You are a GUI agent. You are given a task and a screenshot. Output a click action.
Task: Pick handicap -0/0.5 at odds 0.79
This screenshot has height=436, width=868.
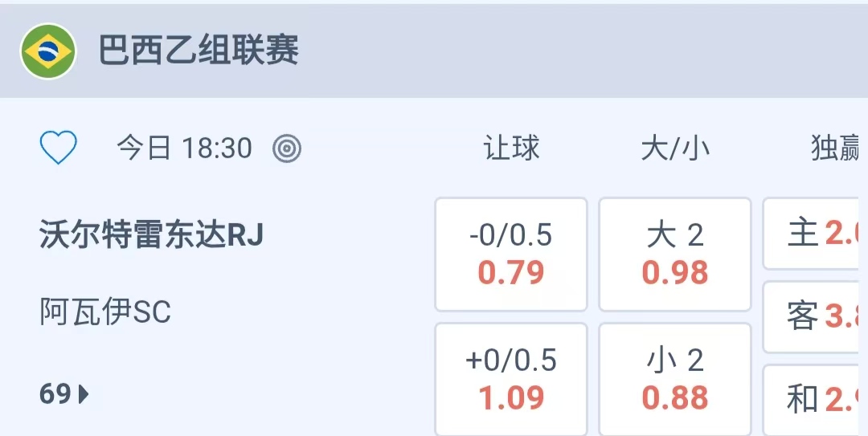pos(511,254)
